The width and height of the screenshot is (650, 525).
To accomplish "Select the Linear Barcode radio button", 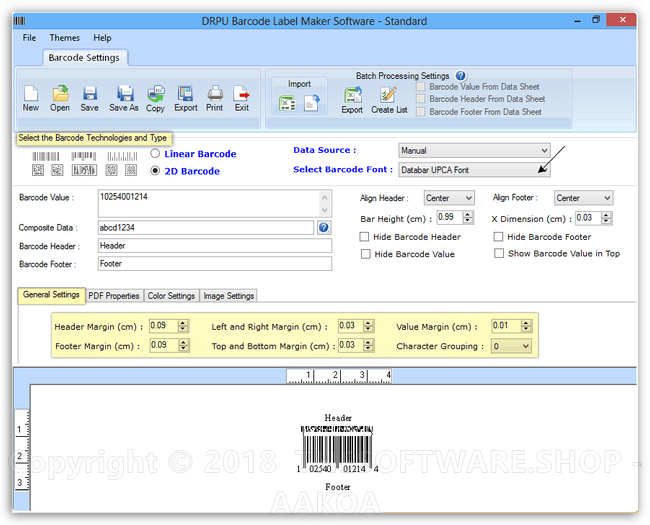I will coord(155,154).
